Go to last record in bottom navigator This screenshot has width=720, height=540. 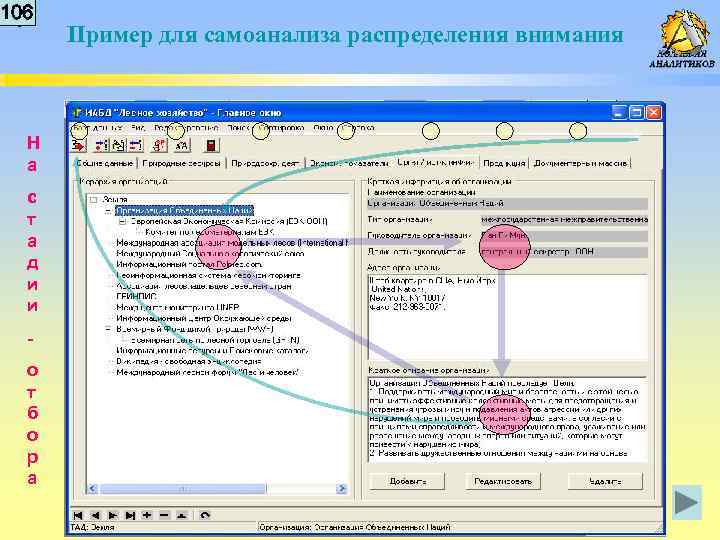click(130, 515)
